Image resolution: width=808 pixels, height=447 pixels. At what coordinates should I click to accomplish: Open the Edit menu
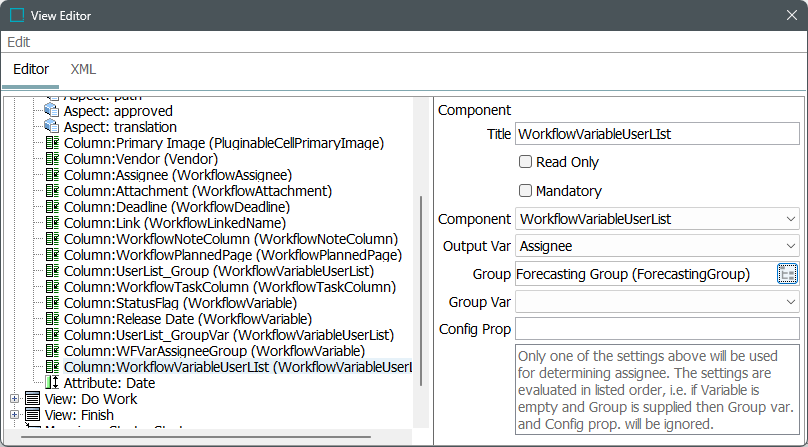click(19, 42)
